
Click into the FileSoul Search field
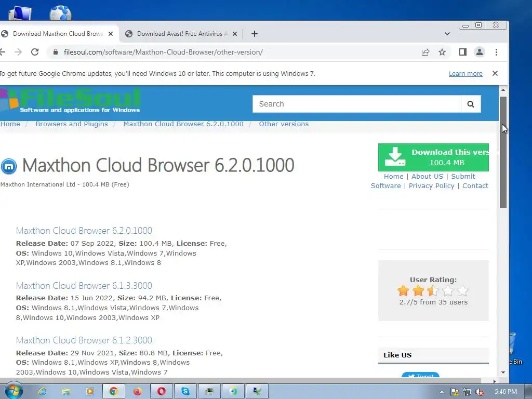click(x=356, y=104)
